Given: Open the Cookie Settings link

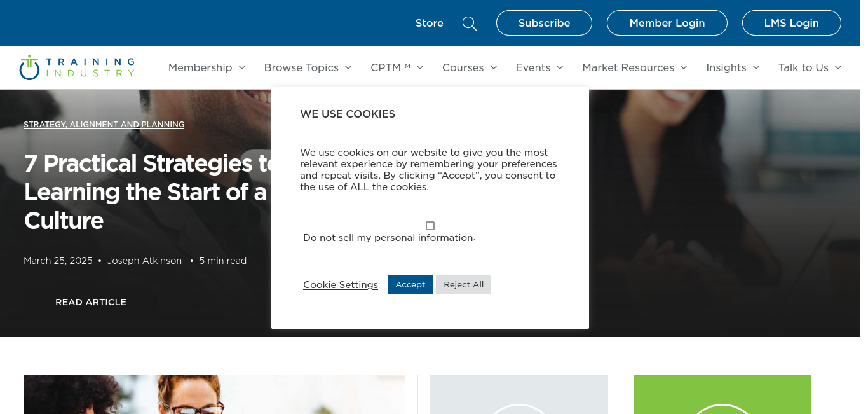Looking at the screenshot, I should click(x=341, y=285).
